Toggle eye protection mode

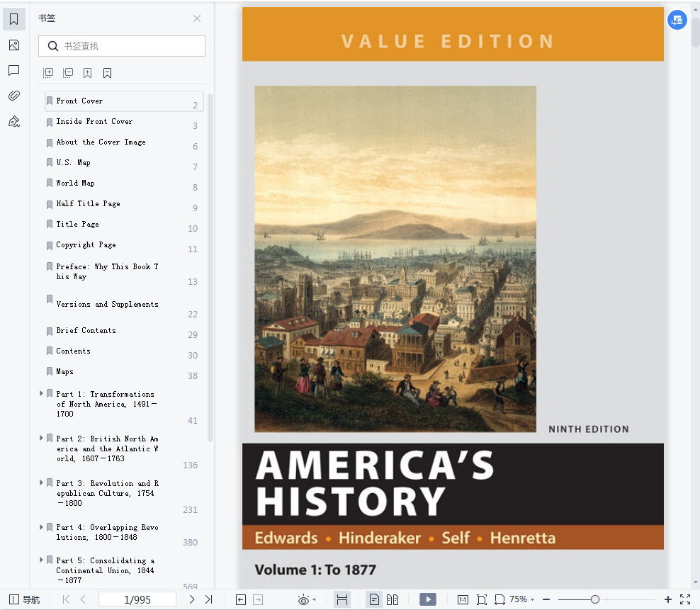click(x=303, y=599)
